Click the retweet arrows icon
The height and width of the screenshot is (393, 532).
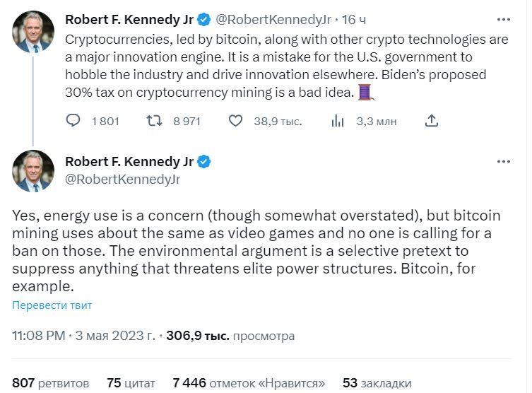tap(153, 121)
